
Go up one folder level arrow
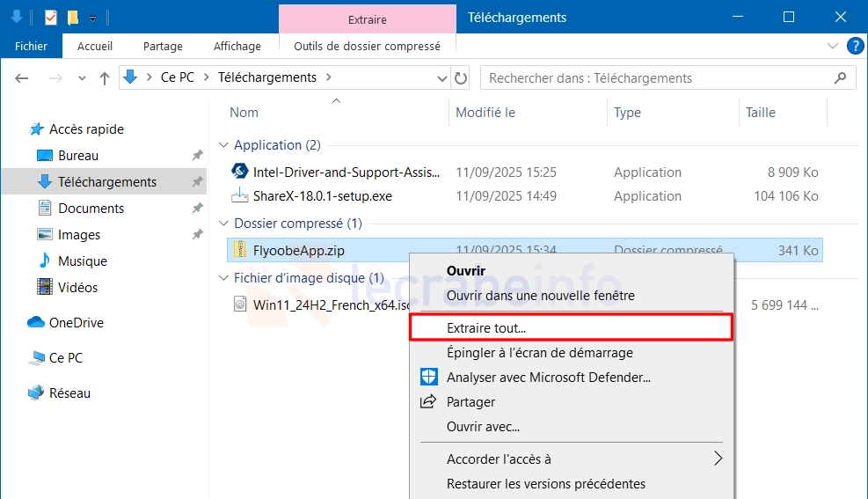pos(104,78)
